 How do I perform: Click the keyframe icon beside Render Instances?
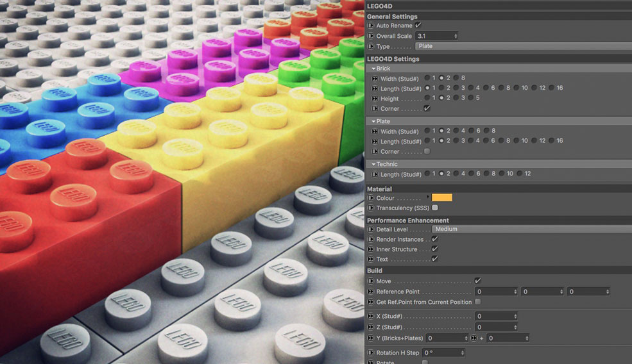(370, 239)
